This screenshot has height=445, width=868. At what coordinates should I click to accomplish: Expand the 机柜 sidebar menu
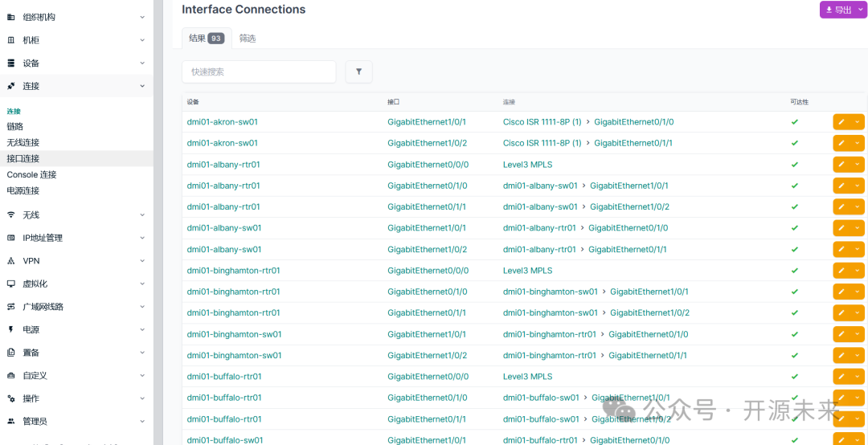click(142, 40)
